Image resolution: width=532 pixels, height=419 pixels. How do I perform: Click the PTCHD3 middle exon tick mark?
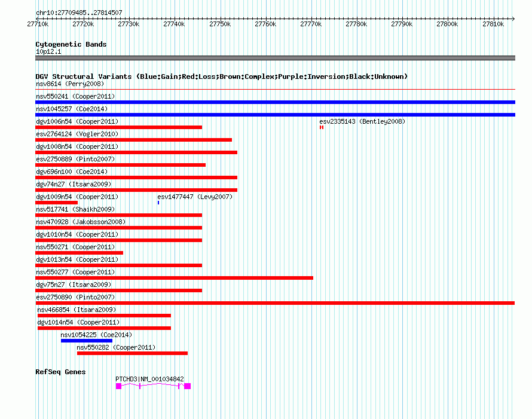tap(140, 386)
